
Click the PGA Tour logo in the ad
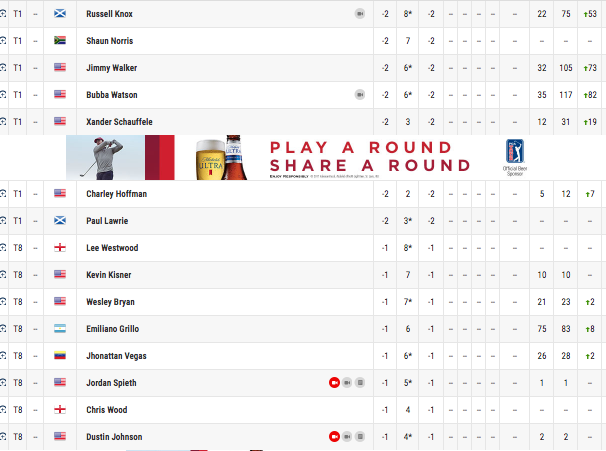tap(515, 151)
